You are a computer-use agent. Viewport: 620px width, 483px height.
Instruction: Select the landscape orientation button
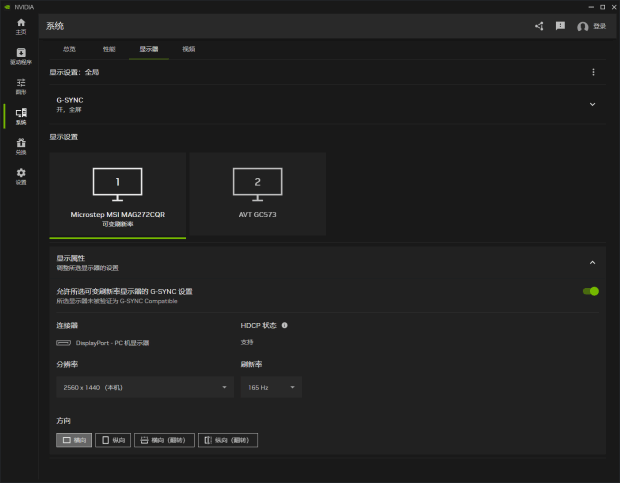74,440
